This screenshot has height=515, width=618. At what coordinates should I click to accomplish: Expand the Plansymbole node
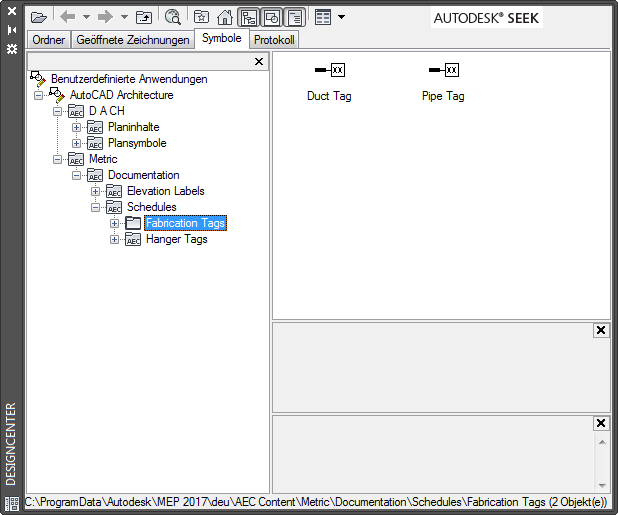coord(76,143)
